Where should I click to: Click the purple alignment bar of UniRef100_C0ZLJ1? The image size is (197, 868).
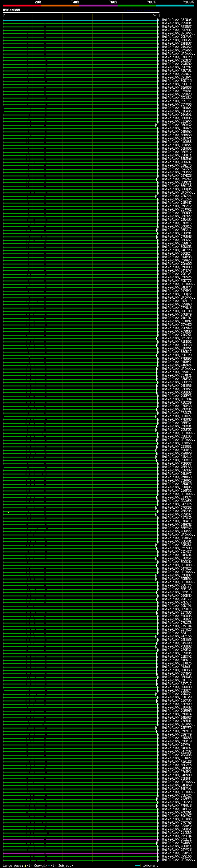click(81, 840)
